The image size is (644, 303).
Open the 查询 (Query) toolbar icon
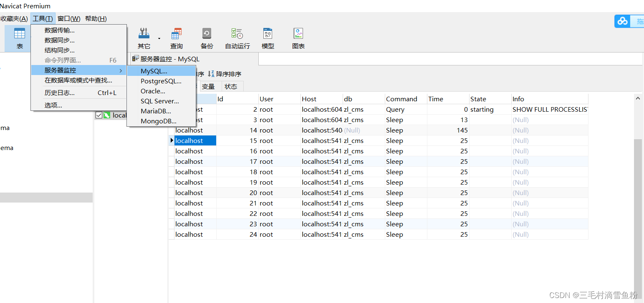tap(177, 38)
